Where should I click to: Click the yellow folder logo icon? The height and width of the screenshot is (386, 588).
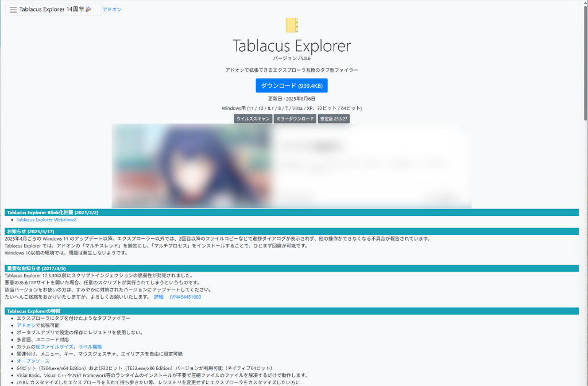292,25
